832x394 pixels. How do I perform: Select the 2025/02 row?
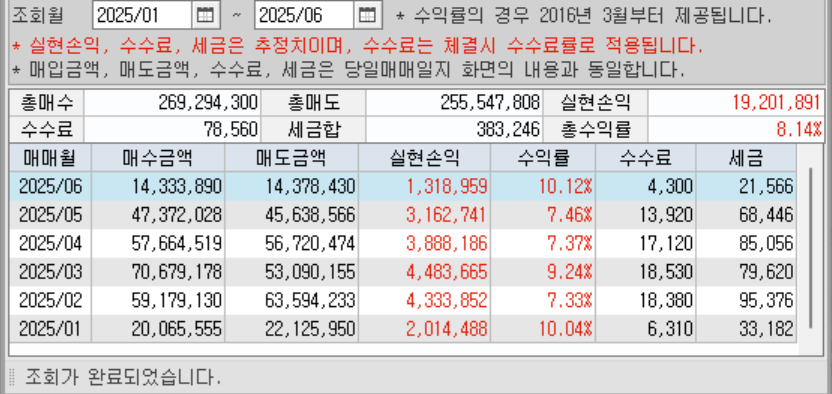coord(403,301)
